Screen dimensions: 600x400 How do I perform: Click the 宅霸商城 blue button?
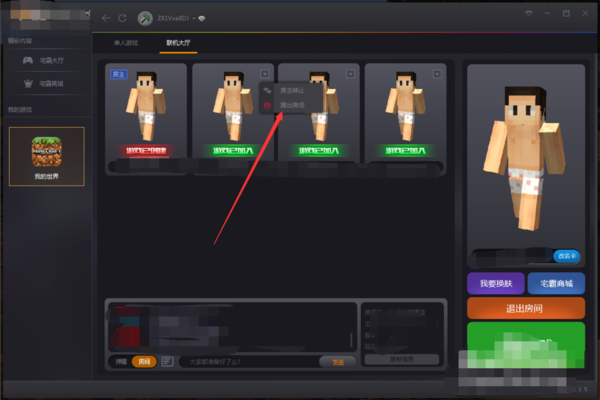click(556, 283)
